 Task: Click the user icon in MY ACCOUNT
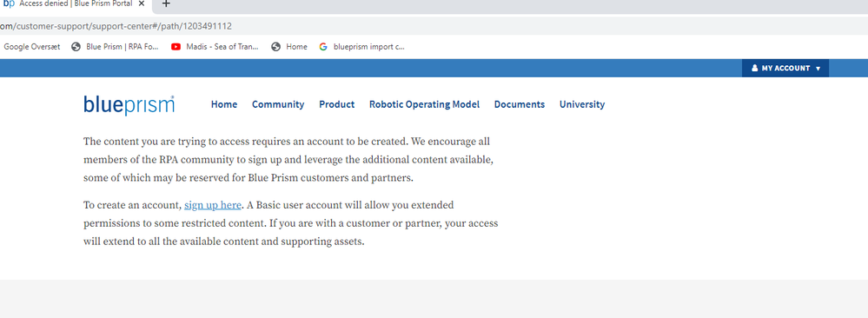[754, 68]
